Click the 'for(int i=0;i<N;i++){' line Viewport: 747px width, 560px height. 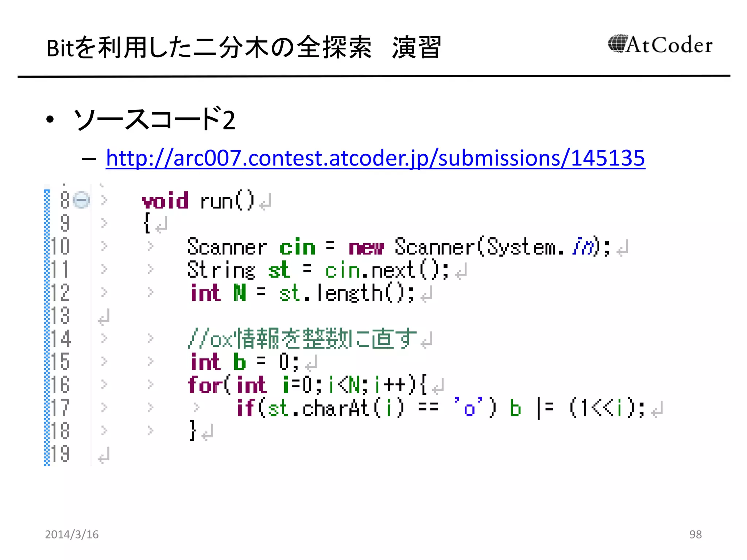tap(307, 385)
